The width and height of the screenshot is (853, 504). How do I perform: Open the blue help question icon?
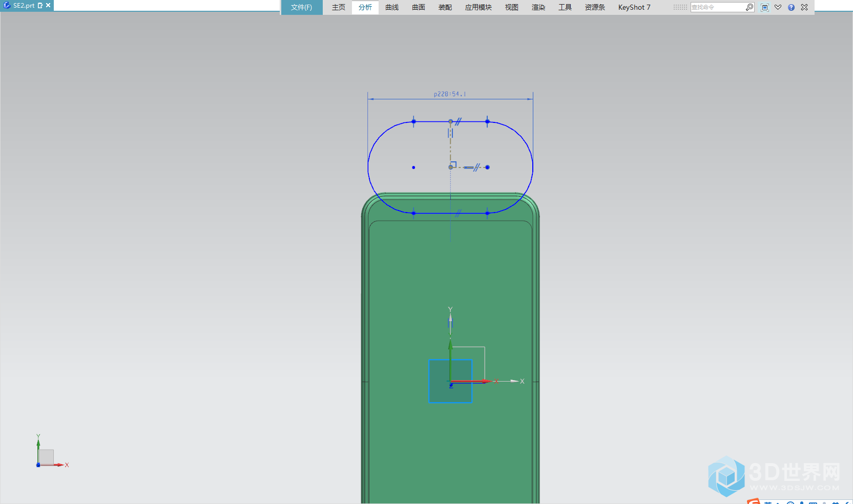pyautogui.click(x=791, y=7)
